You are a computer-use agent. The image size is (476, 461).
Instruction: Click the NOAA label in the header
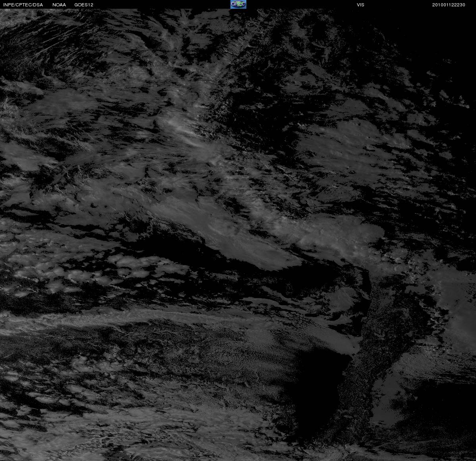tap(59, 5)
